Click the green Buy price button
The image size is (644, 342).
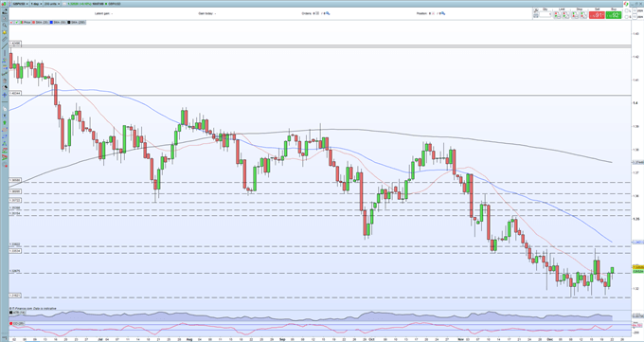(x=613, y=15)
